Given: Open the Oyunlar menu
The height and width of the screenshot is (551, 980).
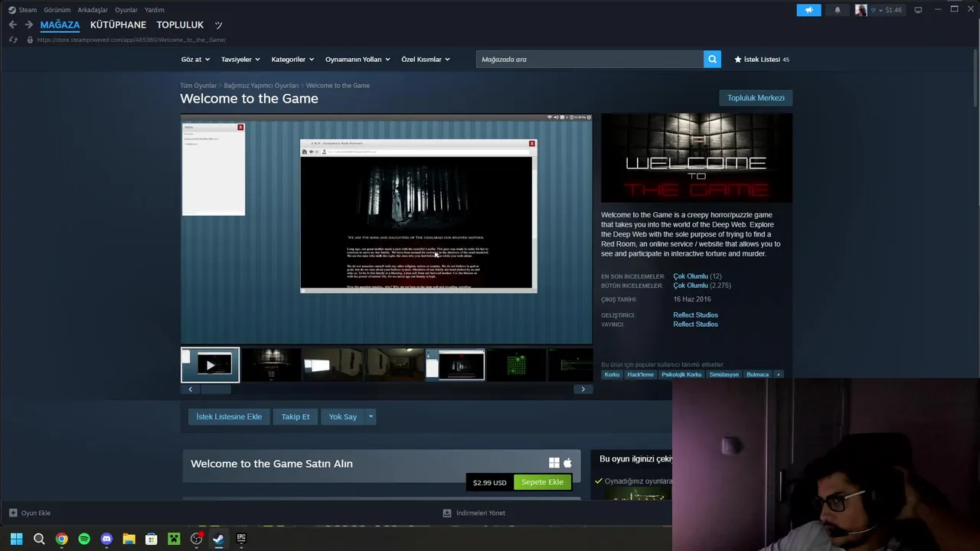Looking at the screenshot, I should [126, 10].
